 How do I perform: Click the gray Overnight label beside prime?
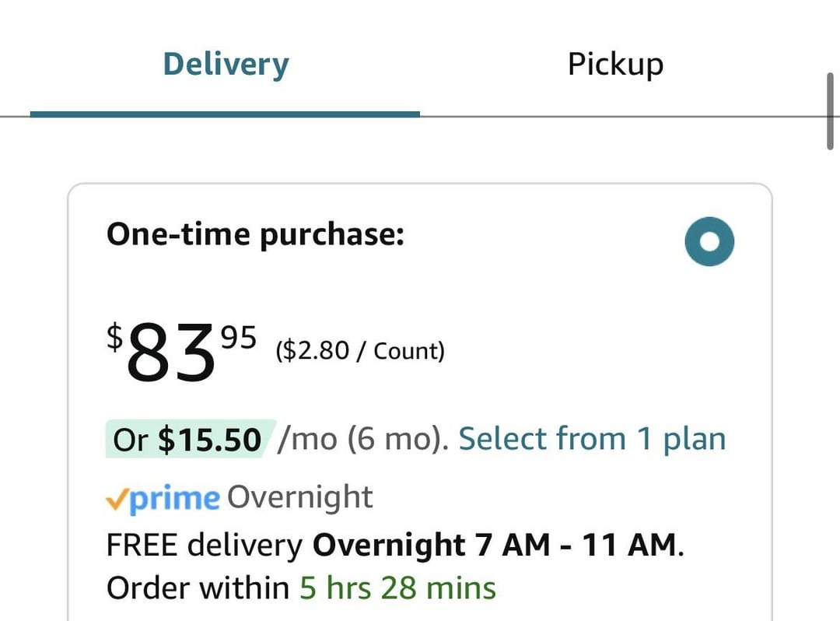point(300,497)
